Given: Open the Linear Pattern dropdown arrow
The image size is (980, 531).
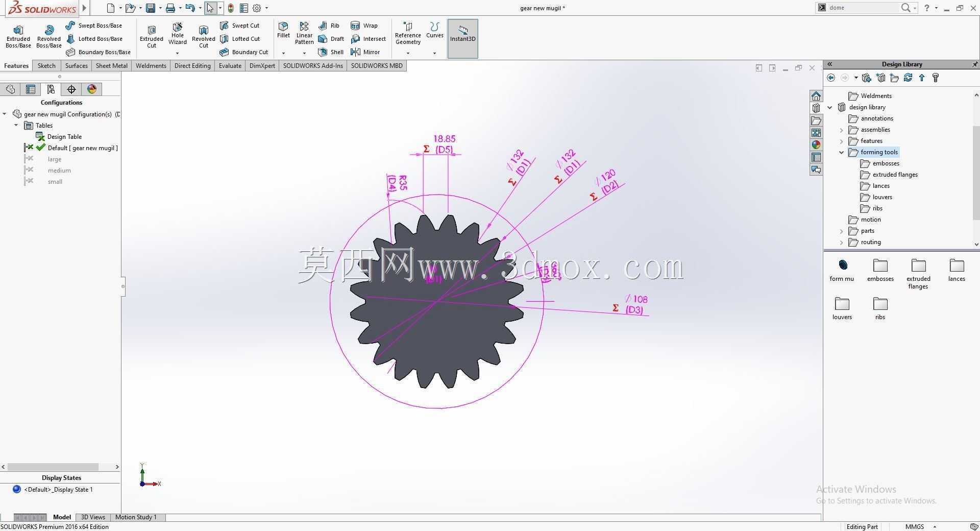Looking at the screenshot, I should point(304,53).
